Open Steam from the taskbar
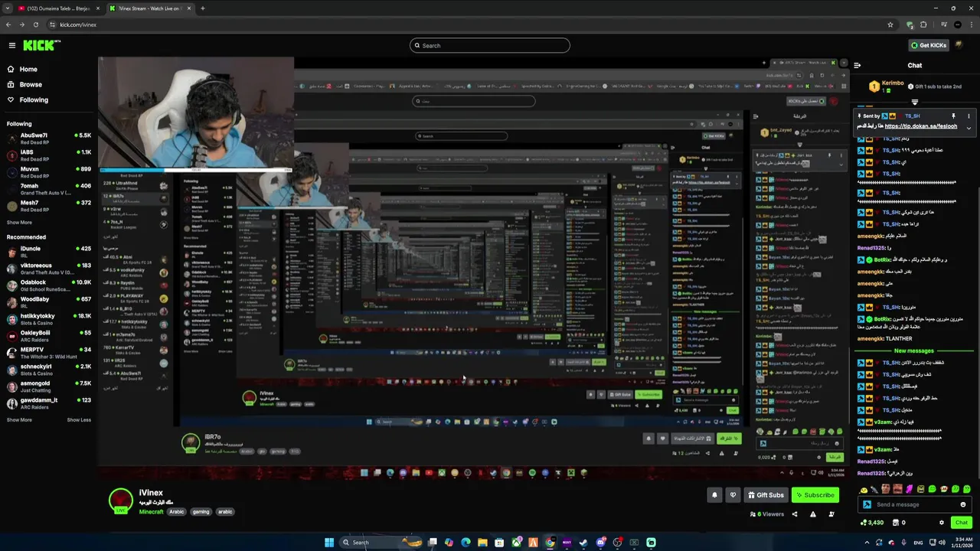This screenshot has width=980, height=551. pos(583,543)
